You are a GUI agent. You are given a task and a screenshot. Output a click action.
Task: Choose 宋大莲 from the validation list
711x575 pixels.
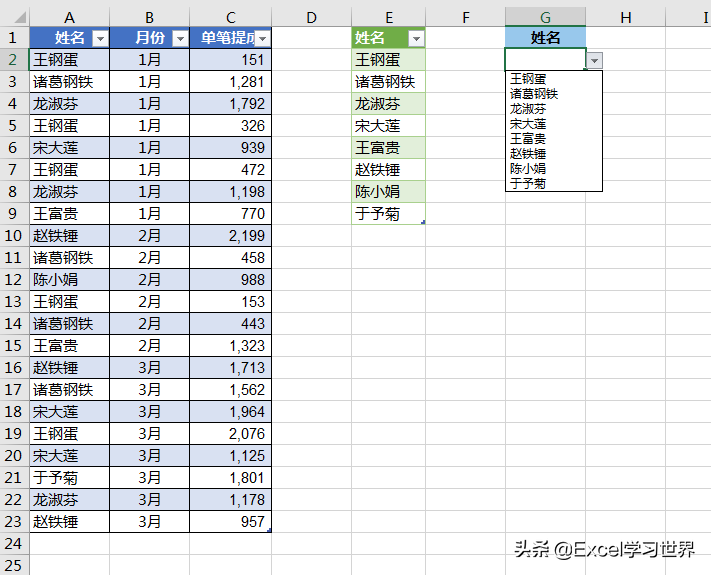[x=554, y=124]
